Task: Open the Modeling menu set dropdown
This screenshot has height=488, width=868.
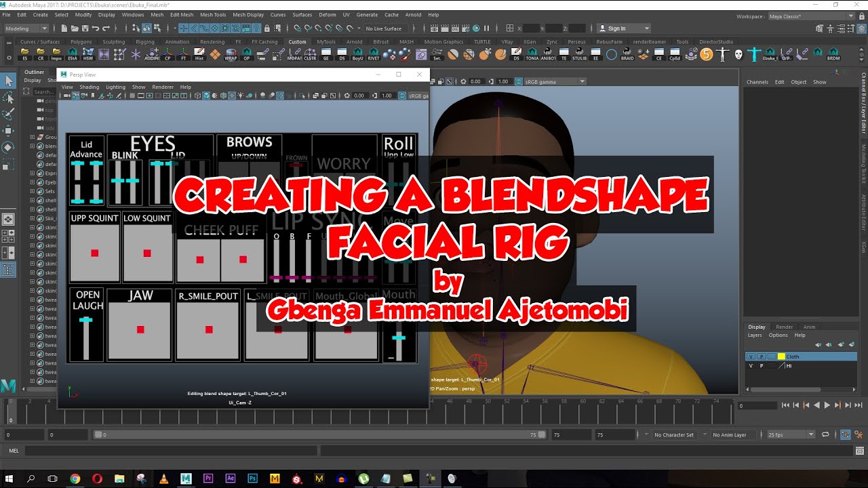Action: click(26, 28)
